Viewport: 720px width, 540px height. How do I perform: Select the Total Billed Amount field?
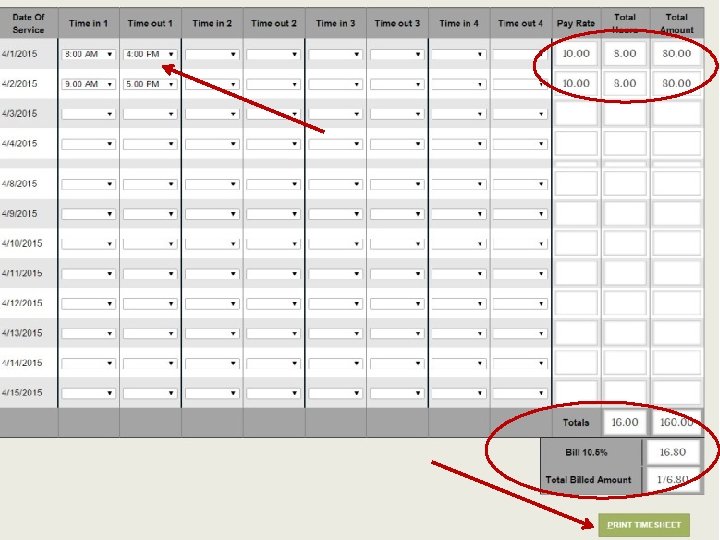pos(673,480)
